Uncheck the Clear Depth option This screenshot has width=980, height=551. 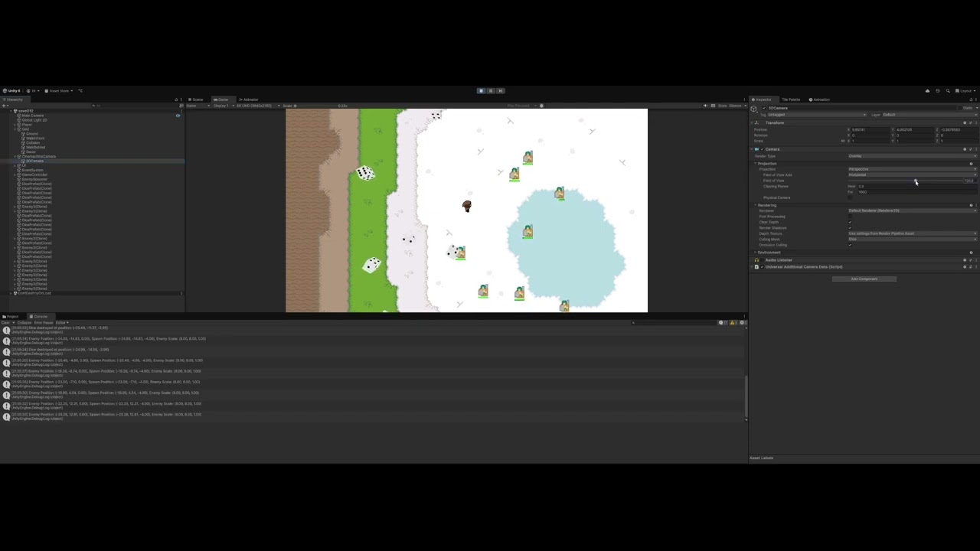coord(850,222)
